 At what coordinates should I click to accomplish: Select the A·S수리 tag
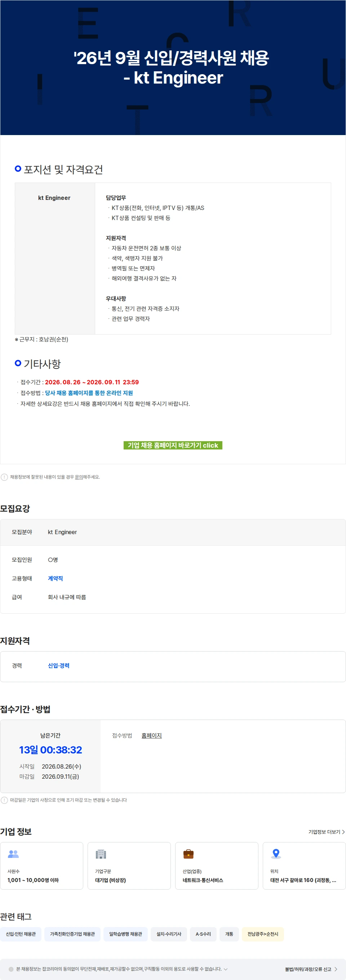point(203,934)
